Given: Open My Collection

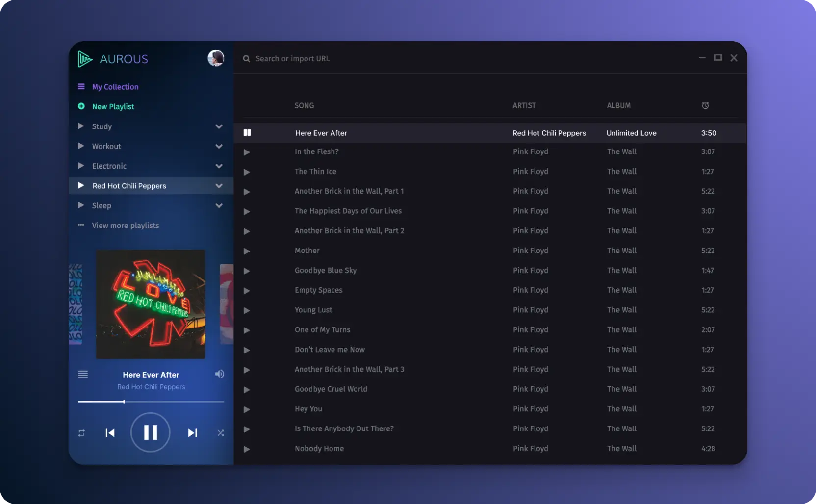Looking at the screenshot, I should tap(115, 86).
